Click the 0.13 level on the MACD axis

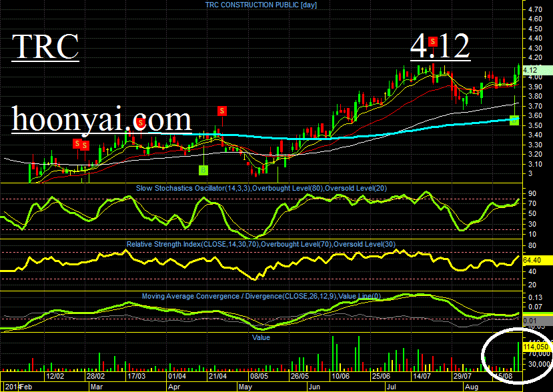(x=536, y=298)
